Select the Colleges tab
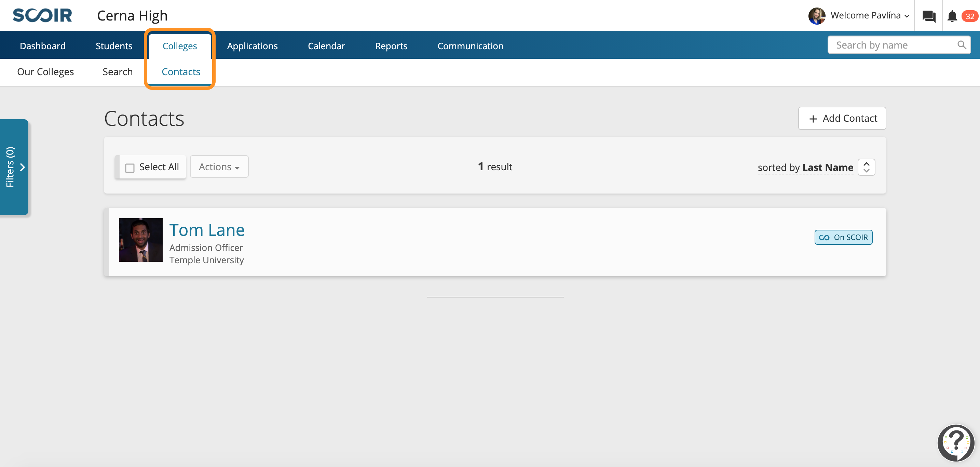This screenshot has height=467, width=980. (180, 46)
